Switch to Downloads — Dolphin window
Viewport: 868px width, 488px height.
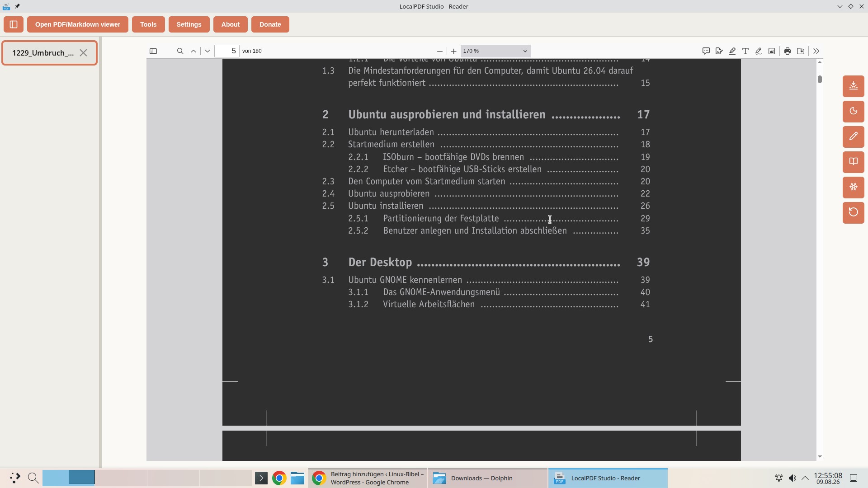488,478
